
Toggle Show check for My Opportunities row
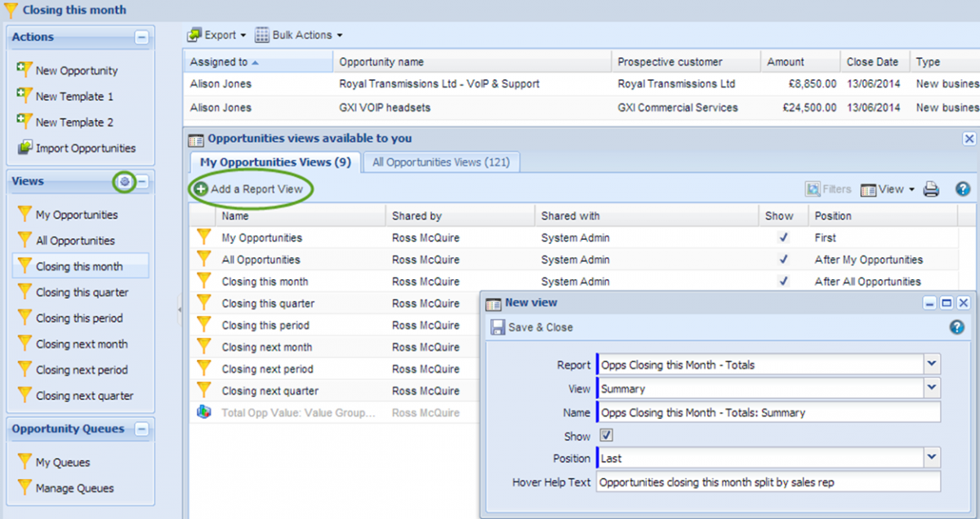pyautogui.click(x=783, y=237)
